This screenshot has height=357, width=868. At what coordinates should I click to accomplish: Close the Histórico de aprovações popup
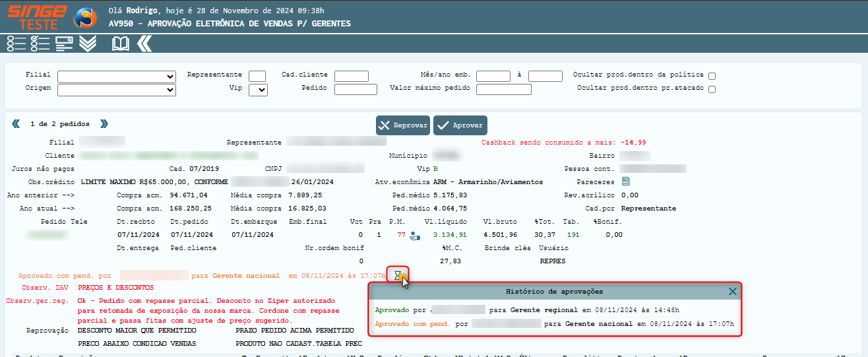(733, 291)
